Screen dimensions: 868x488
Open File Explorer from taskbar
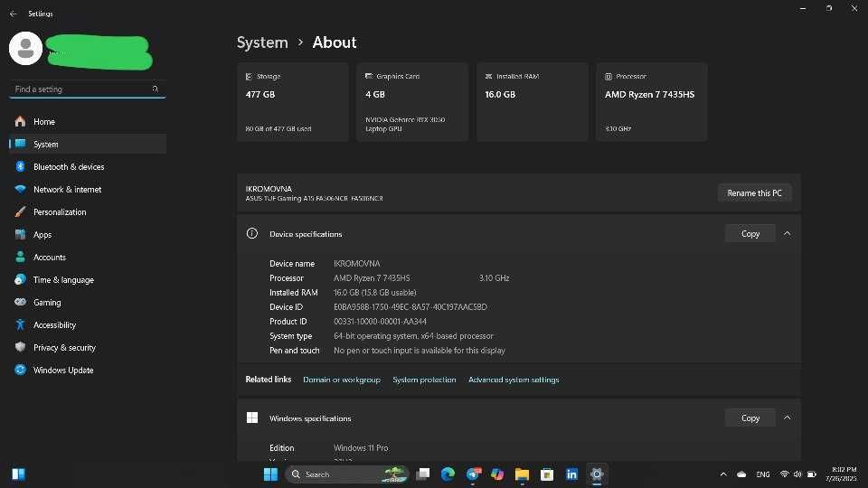[x=522, y=474]
